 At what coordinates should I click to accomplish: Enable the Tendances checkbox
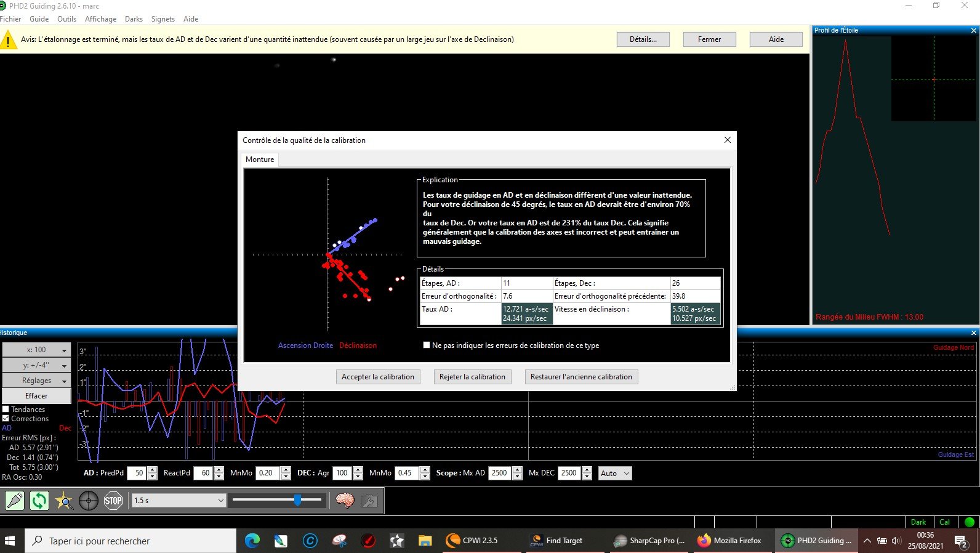[x=6, y=409]
